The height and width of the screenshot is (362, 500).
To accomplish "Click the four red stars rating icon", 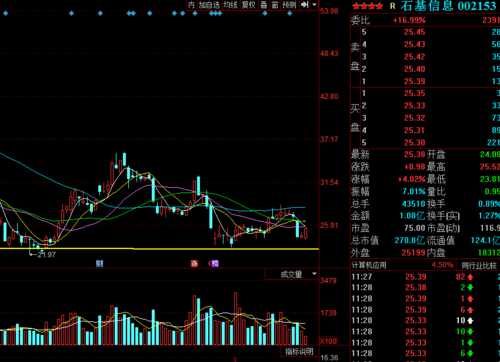I will point(368,6).
